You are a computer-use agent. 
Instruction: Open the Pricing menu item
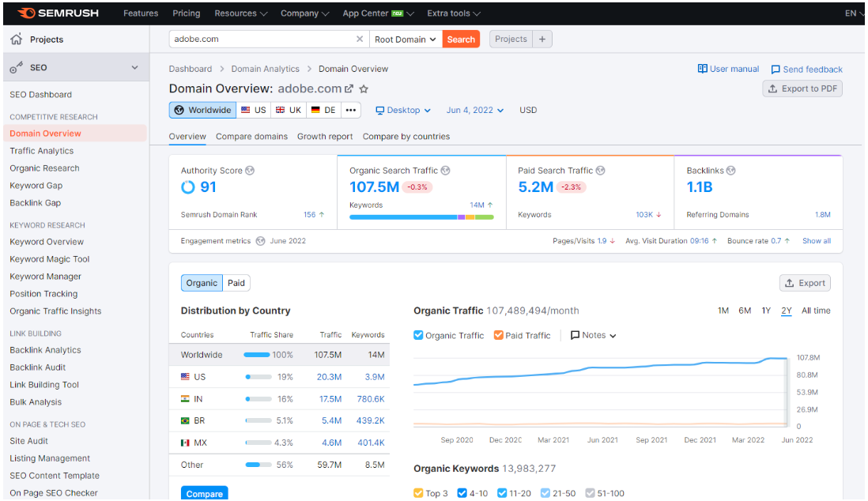coord(187,13)
